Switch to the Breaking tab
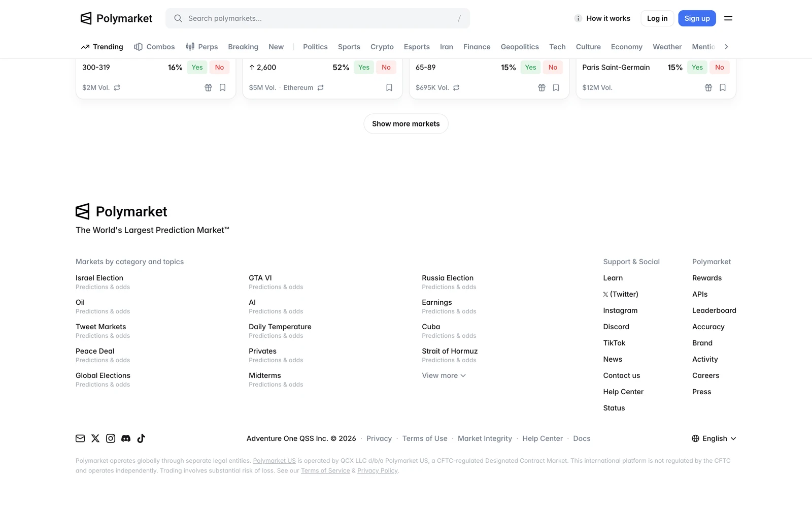812x508 pixels. point(243,47)
